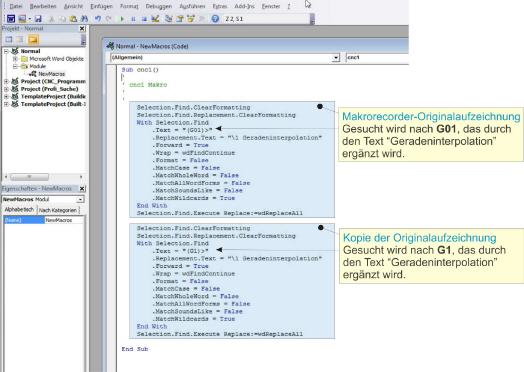
Task: Open the Ausführen menu
Action: tap(192, 6)
